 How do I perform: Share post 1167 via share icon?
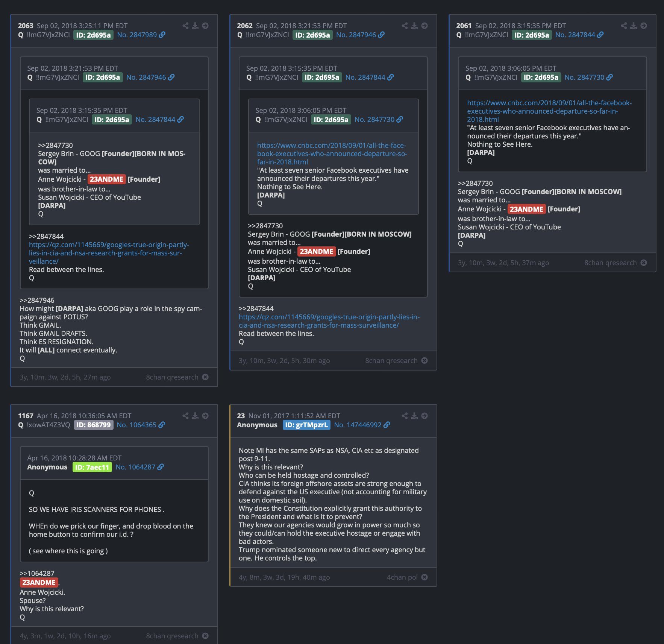pos(185,416)
